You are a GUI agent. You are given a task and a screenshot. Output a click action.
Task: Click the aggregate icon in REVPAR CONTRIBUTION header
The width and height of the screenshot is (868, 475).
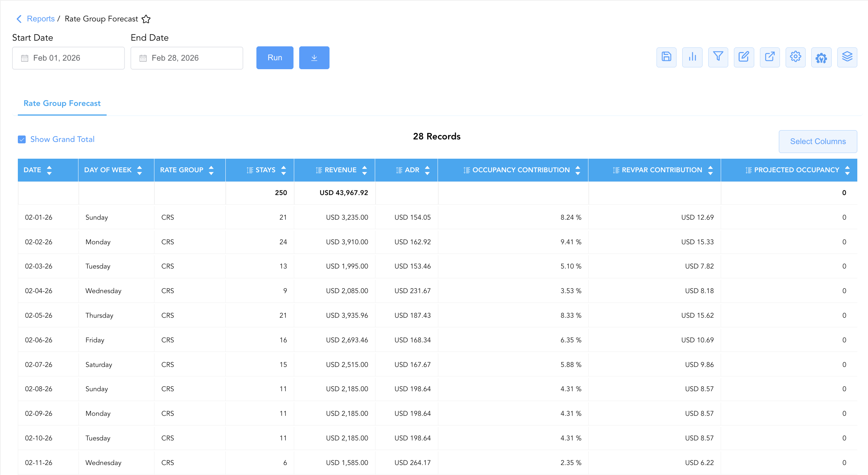click(x=616, y=170)
